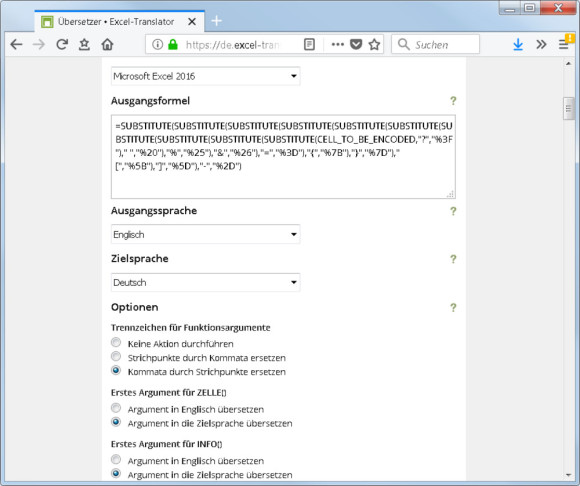Switch to the Übersetzer Excel-Translator tab
Image resolution: width=580 pixels, height=486 pixels.
115,22
